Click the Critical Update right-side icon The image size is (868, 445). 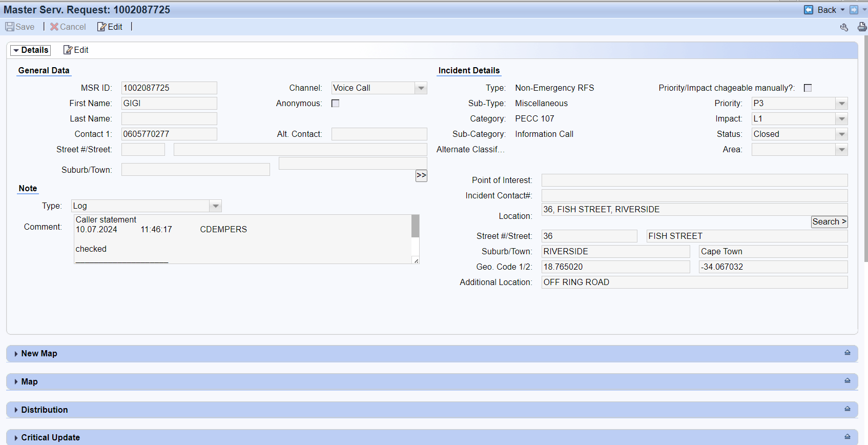click(x=848, y=437)
